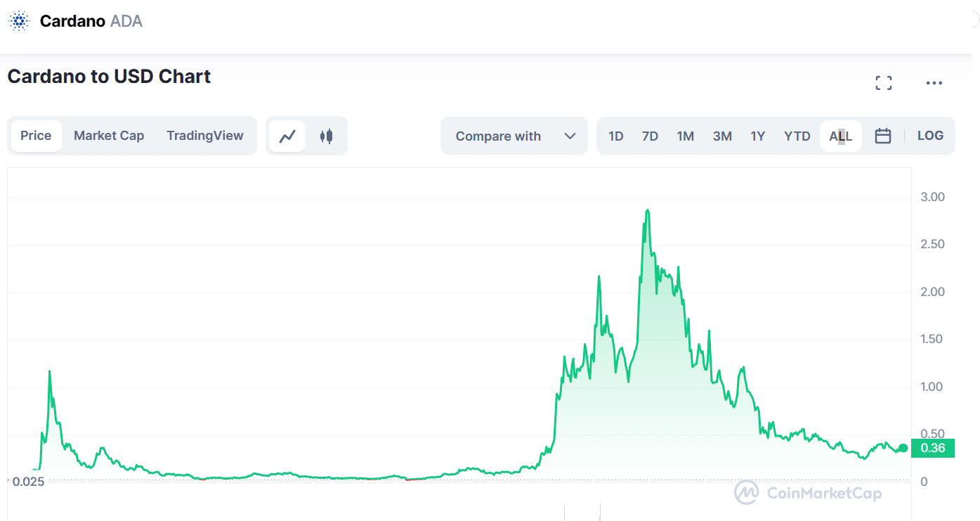Select the Market Cap tab
Image resolution: width=980 pixels, height=521 pixels.
tap(109, 136)
